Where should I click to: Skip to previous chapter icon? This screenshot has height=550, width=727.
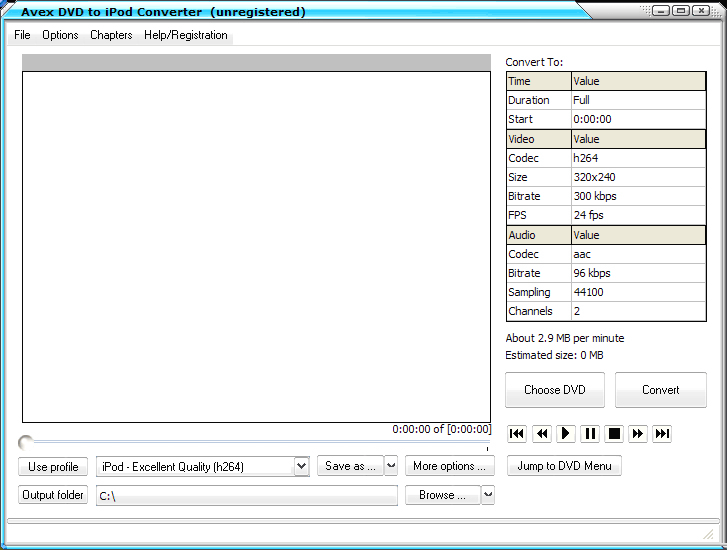click(517, 433)
